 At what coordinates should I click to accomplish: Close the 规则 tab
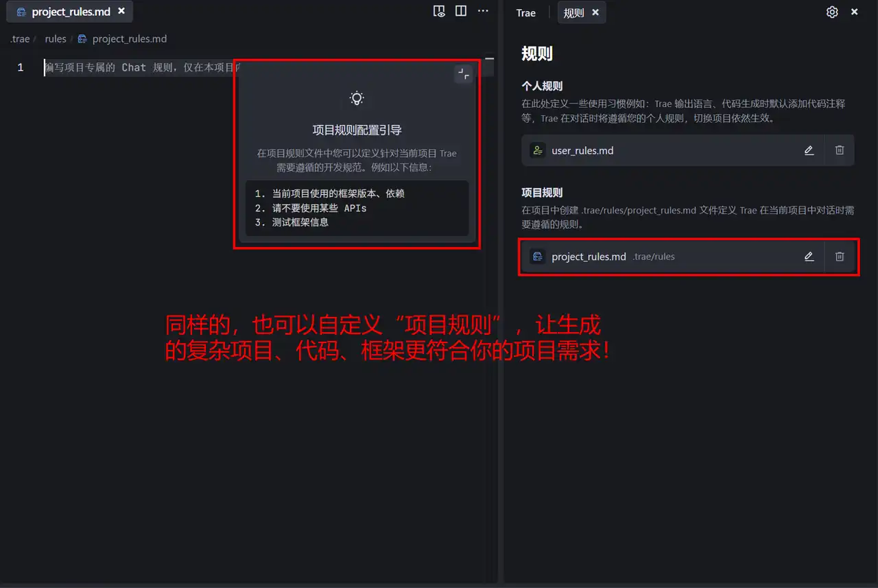(x=595, y=12)
